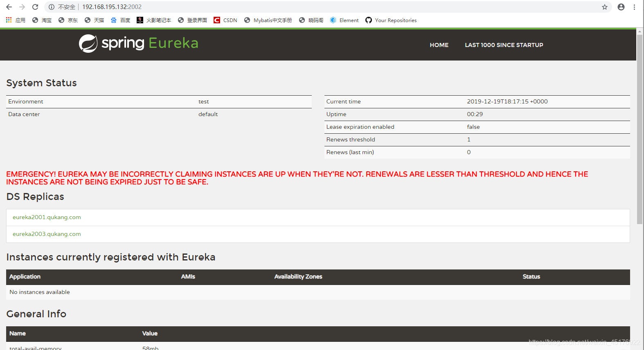Open the CSDN bookmark
The image size is (644, 350).
pyautogui.click(x=225, y=20)
